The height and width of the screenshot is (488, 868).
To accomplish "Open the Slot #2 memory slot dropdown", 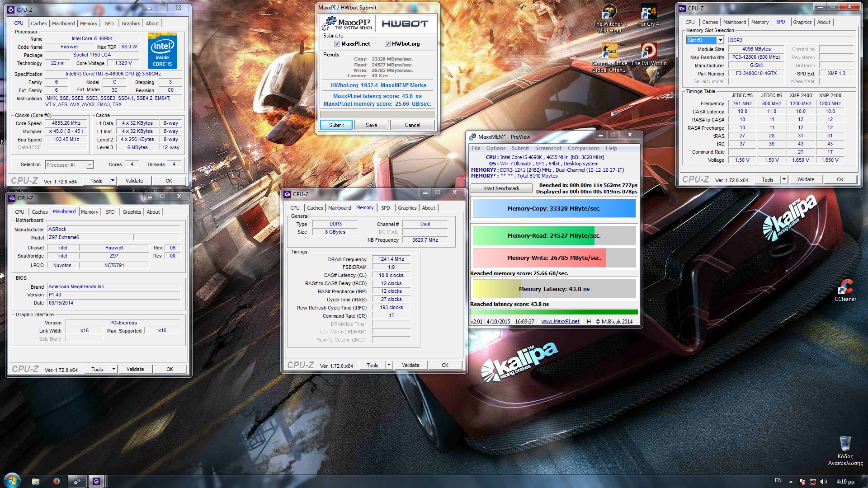I will click(720, 41).
